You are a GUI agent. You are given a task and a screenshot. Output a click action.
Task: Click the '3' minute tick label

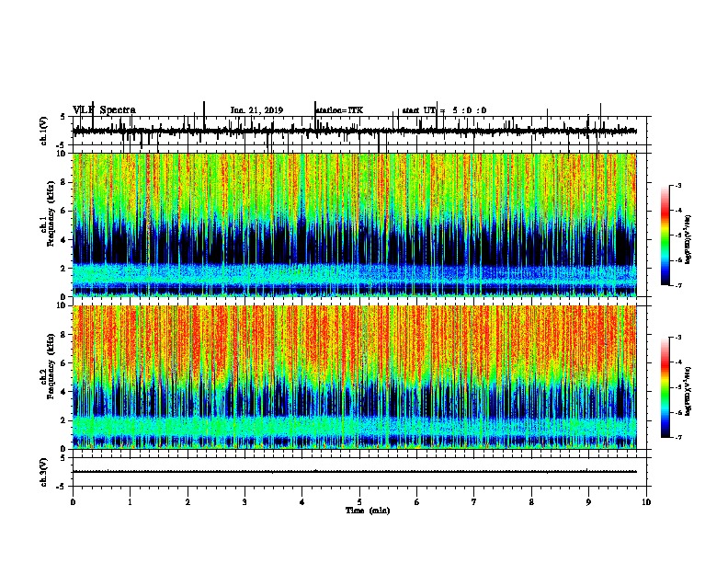coord(245,502)
